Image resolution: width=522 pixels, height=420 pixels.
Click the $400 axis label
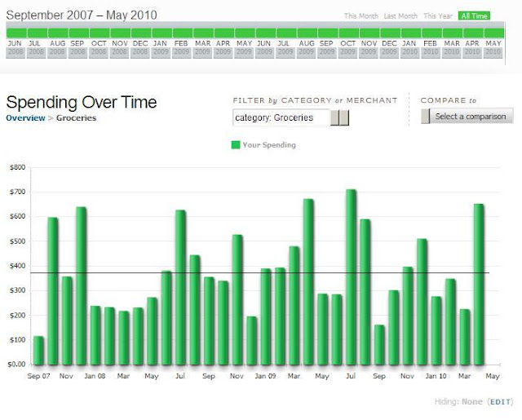[x=18, y=266]
